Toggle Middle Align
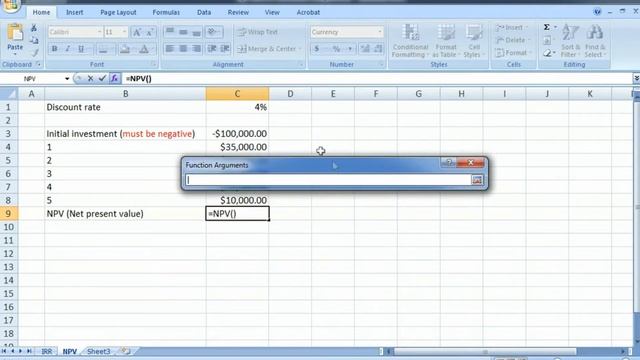This screenshot has height=360, width=640. coord(183,31)
